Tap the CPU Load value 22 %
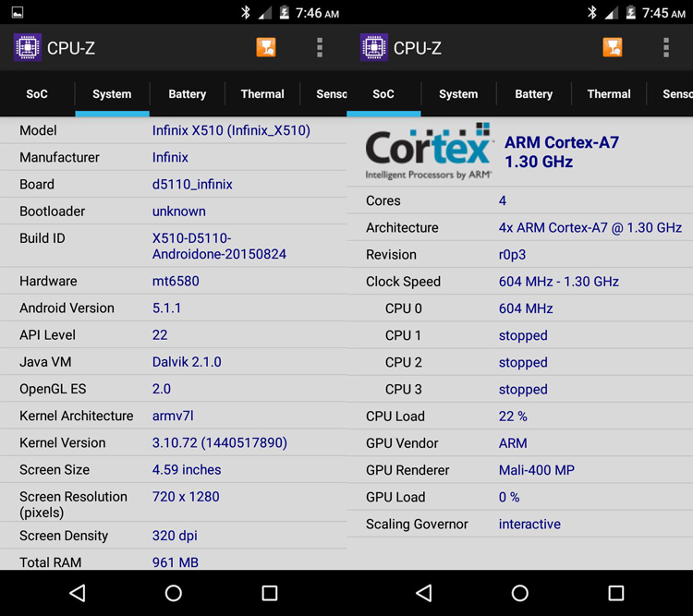693x616 pixels. [x=513, y=417]
